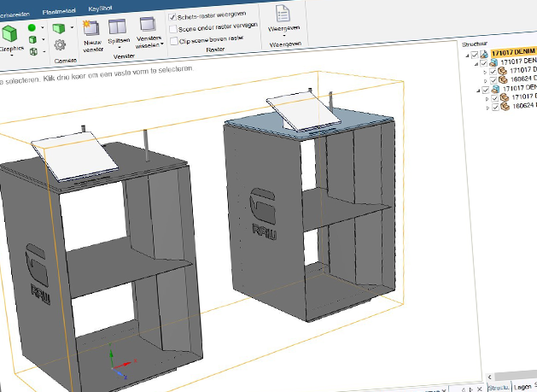Click the next-tab arrow at bottom
Screen dimensions: 537x392
pyautogui.click(x=471, y=389)
